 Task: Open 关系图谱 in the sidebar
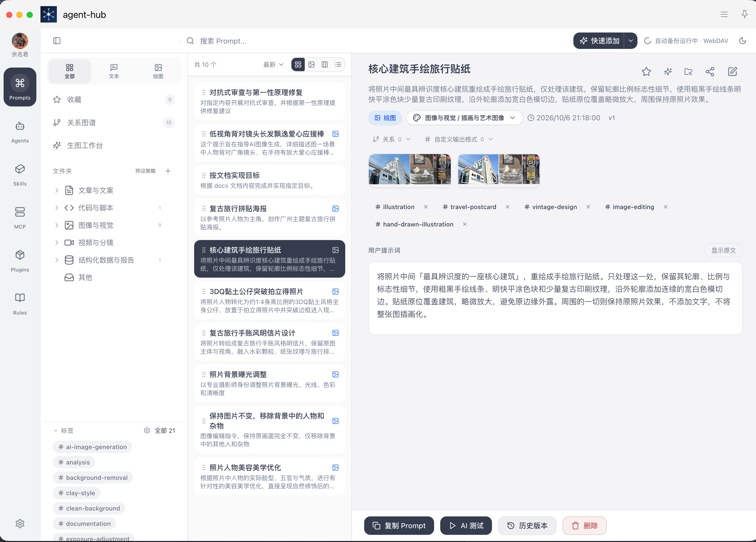tap(113, 123)
